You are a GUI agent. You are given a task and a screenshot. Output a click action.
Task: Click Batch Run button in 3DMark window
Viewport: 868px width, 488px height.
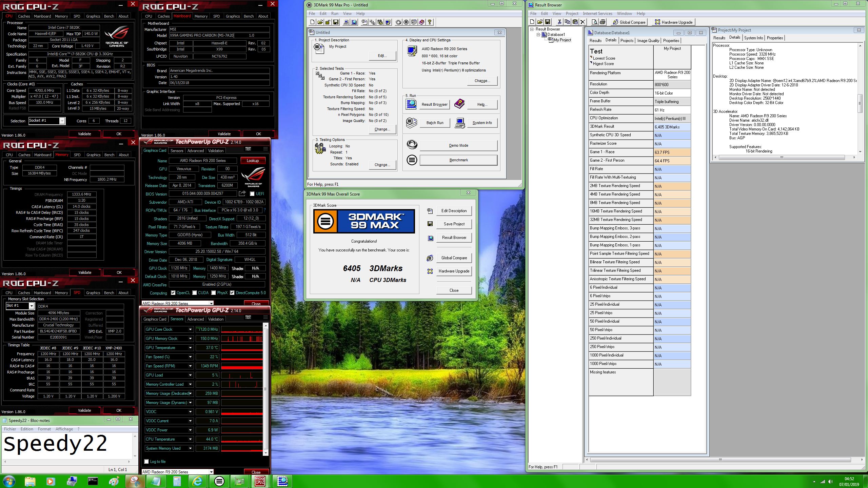(435, 123)
